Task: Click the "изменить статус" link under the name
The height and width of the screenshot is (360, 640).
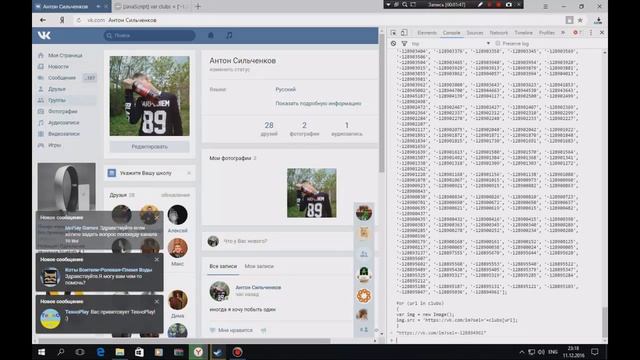Action: tap(229, 70)
